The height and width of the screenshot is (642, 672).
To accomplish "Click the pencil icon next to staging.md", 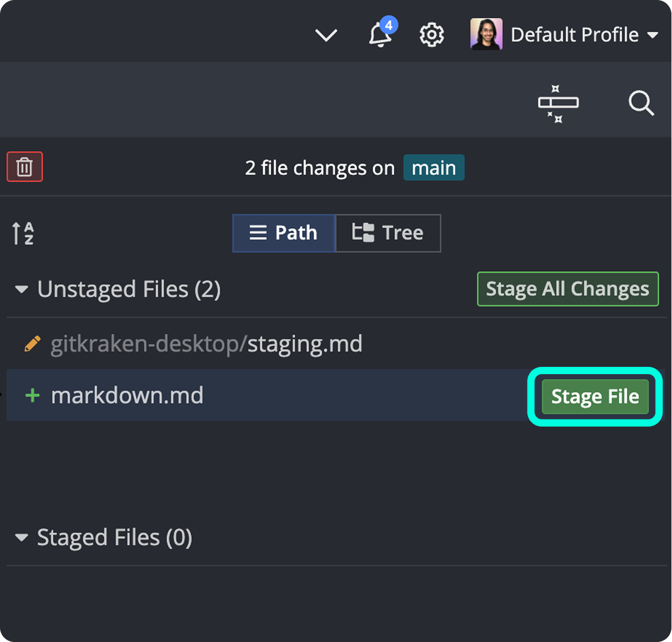I will click(x=32, y=343).
